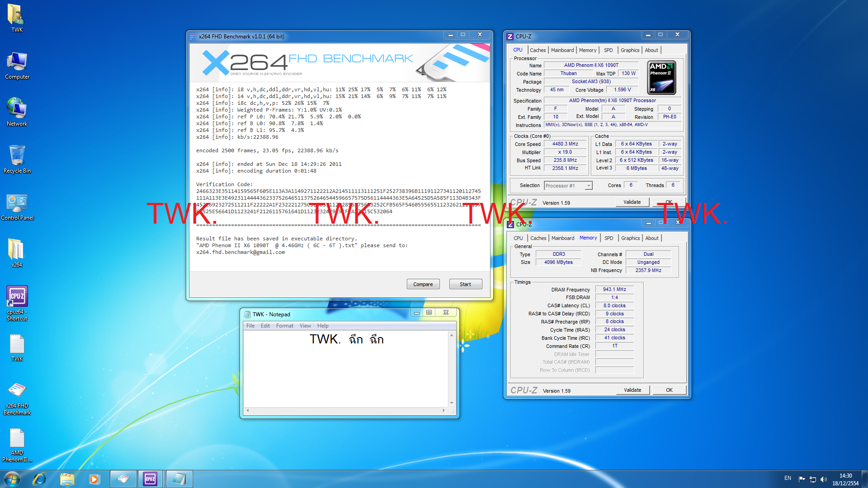Image resolution: width=868 pixels, height=488 pixels.
Task: Click Validate in the lower CPU-Z window
Action: (x=632, y=390)
